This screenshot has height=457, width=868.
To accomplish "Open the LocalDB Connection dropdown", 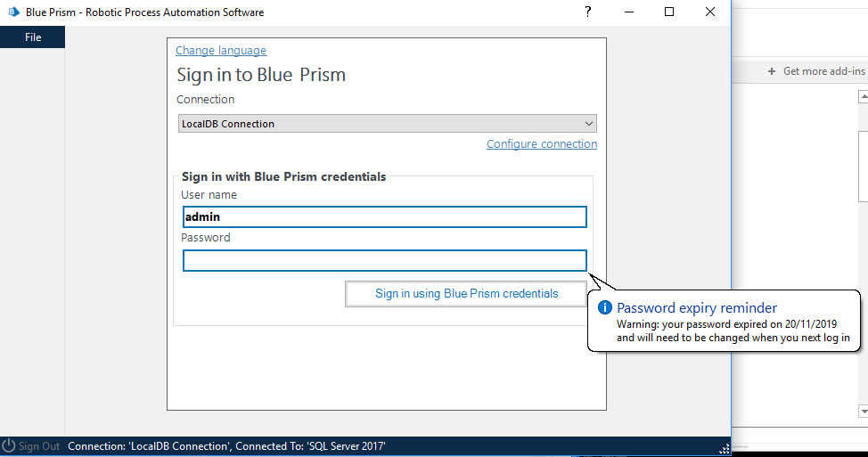I will (387, 123).
